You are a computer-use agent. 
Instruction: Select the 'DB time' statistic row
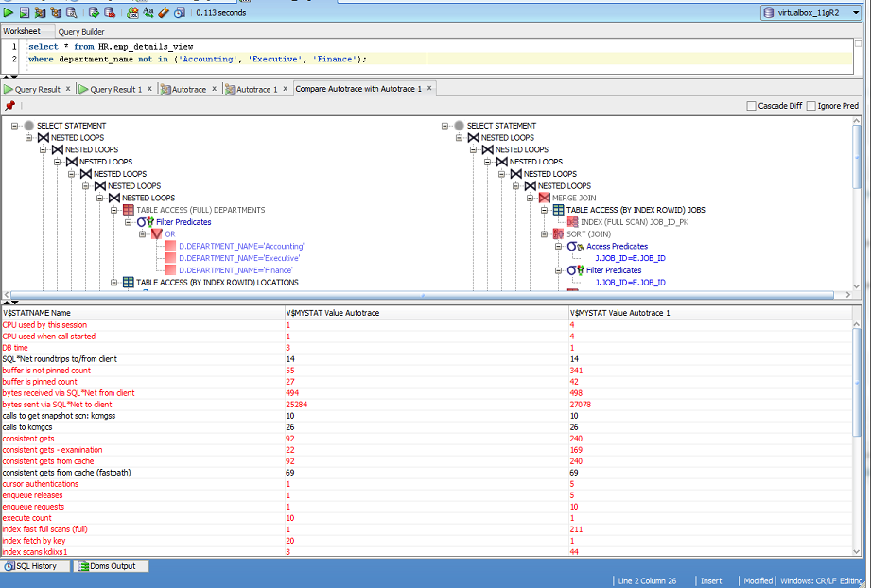(x=427, y=348)
